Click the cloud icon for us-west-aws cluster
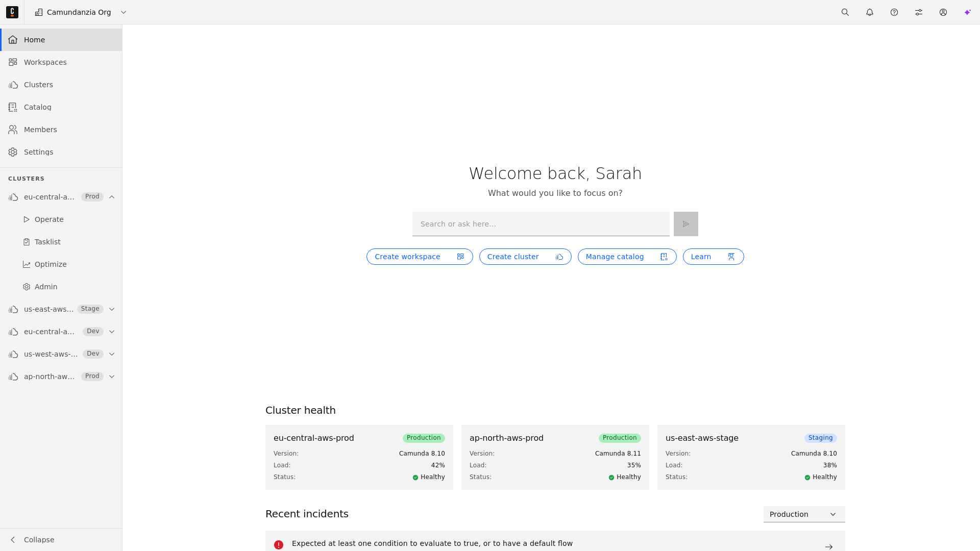 13,354
